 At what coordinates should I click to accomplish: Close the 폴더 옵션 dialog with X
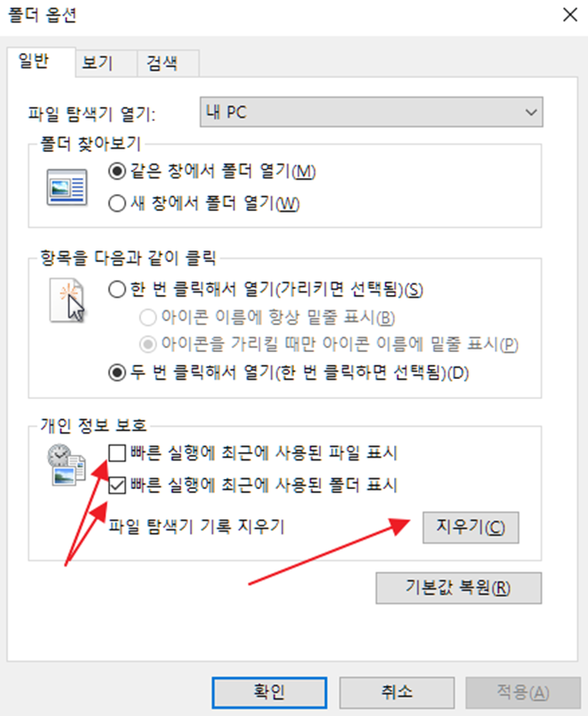coord(570,14)
